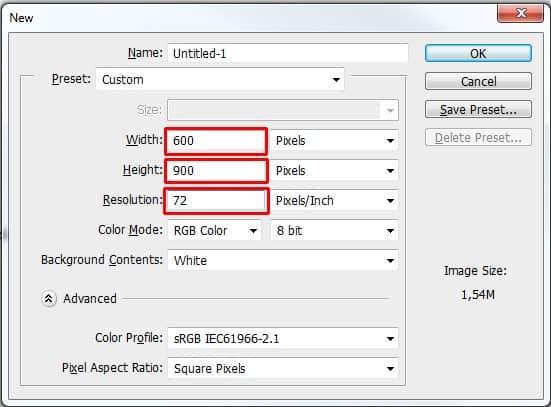
Task: Open Color Mode dropdown RGB Color
Action: [215, 231]
